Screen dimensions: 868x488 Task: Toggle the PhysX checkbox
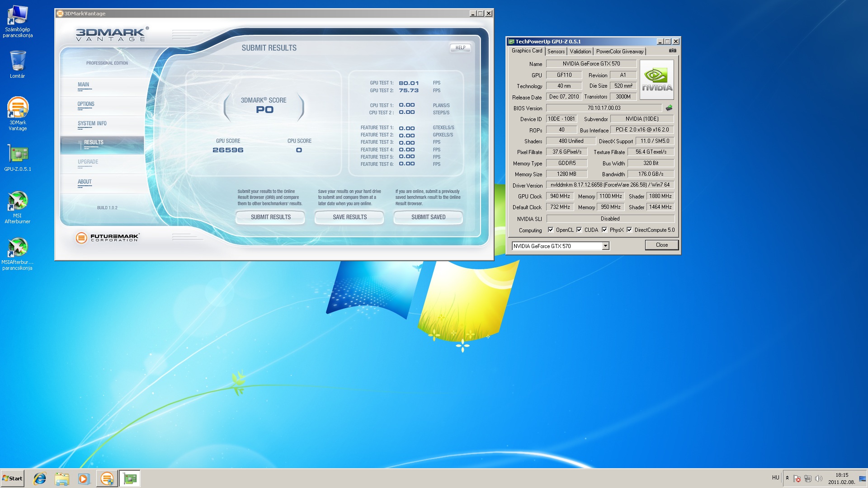(x=604, y=230)
